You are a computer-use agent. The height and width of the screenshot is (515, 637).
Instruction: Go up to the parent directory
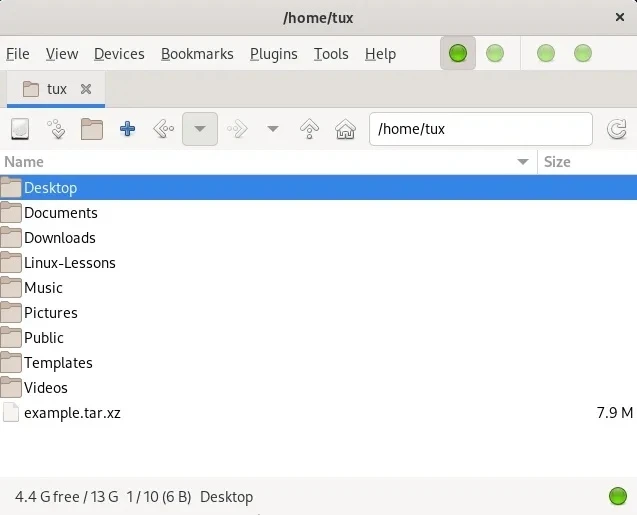click(310, 129)
